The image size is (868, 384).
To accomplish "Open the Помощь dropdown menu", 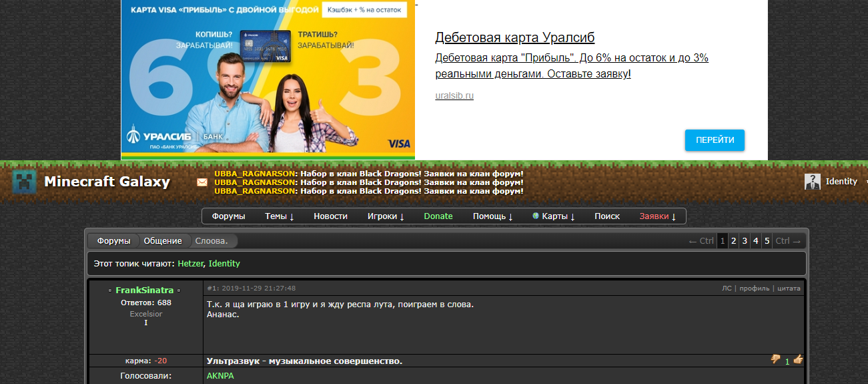I will click(x=493, y=216).
